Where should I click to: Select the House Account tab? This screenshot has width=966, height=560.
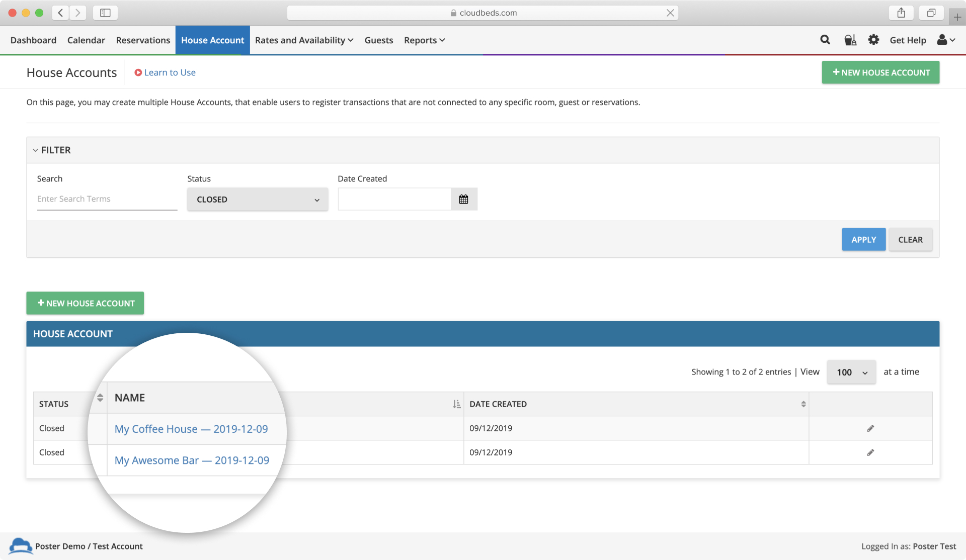[212, 40]
